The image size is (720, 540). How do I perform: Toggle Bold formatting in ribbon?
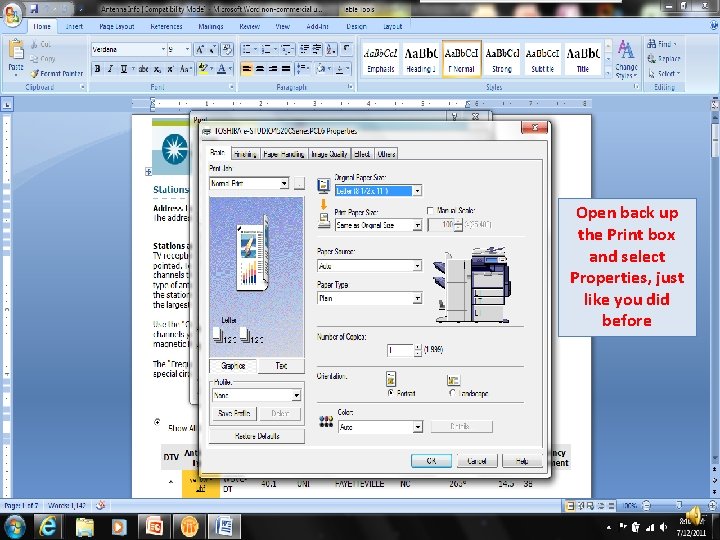tap(97, 69)
